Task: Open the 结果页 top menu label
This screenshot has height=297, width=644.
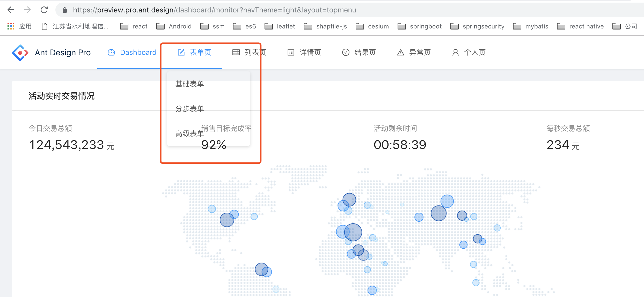Action: click(x=365, y=52)
